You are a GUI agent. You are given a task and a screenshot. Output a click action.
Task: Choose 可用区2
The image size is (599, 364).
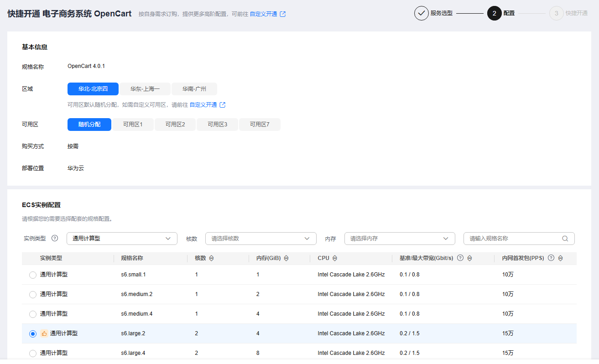(175, 125)
